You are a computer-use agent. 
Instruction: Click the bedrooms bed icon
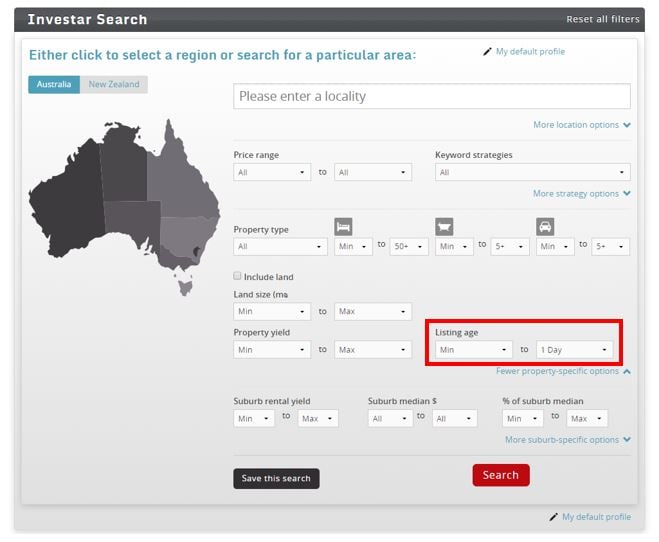tap(343, 227)
